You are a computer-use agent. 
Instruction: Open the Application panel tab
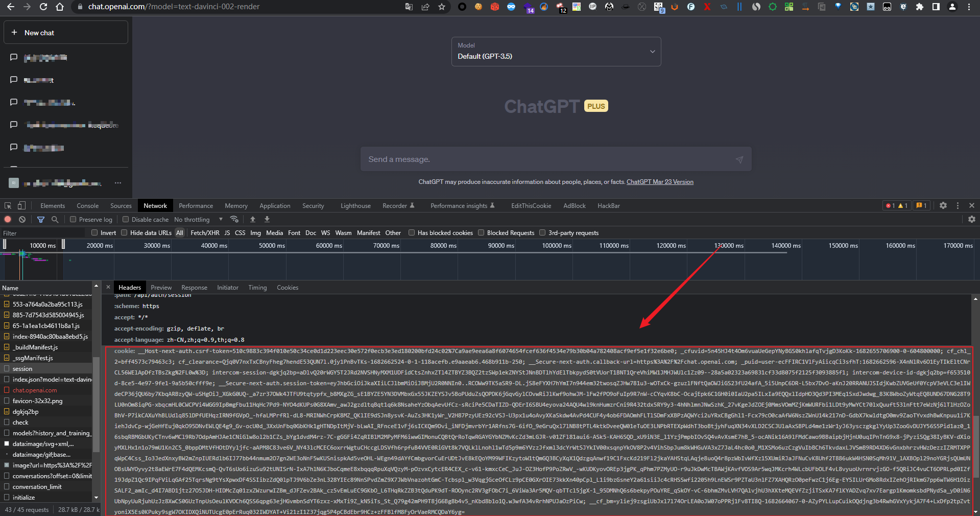(x=275, y=205)
